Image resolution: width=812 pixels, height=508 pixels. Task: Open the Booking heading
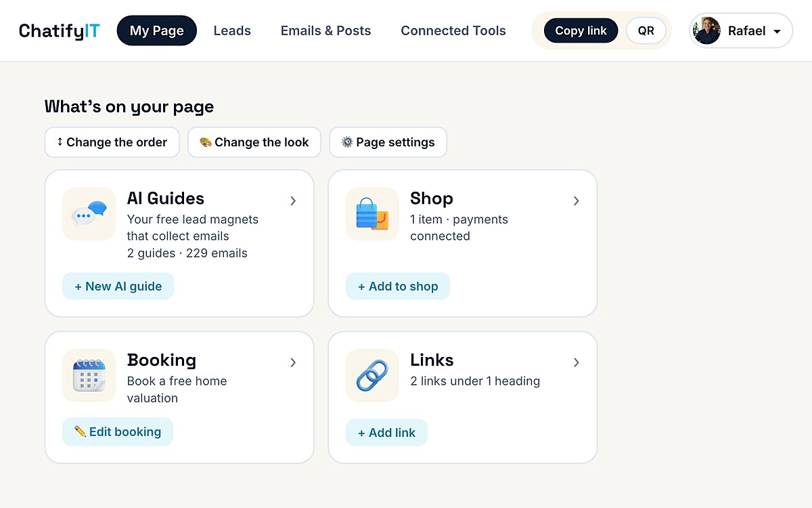pyautogui.click(x=162, y=360)
